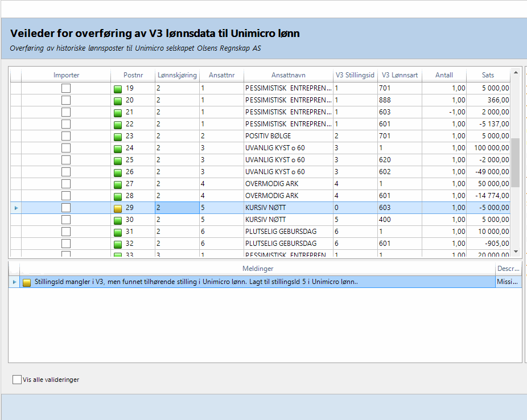
Task: Click the Meldinger column header
Action: click(257, 268)
